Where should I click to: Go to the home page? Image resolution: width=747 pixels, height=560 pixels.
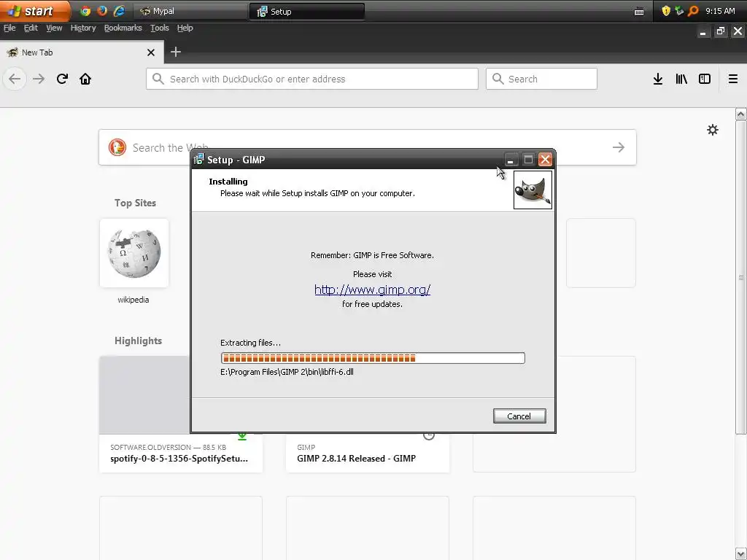point(85,79)
